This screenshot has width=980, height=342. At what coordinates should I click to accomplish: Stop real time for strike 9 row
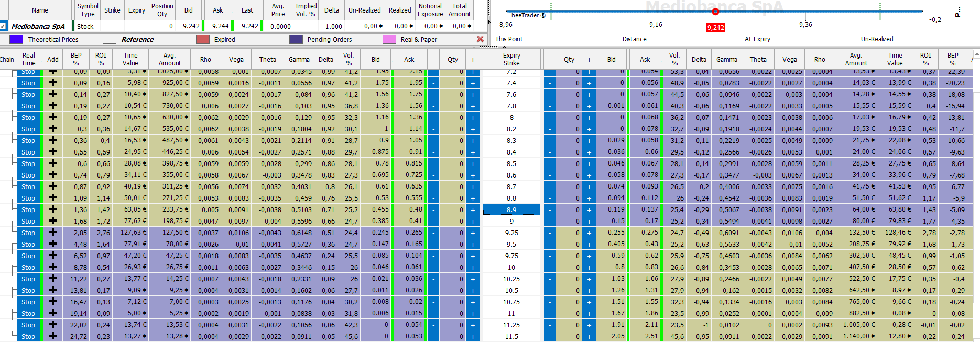[28, 221]
